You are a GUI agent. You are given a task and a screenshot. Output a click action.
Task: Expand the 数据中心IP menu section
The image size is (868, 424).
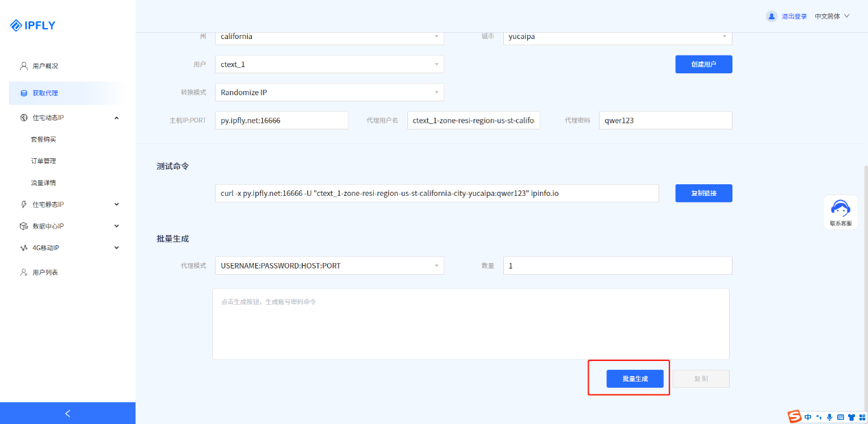pyautogui.click(x=116, y=226)
